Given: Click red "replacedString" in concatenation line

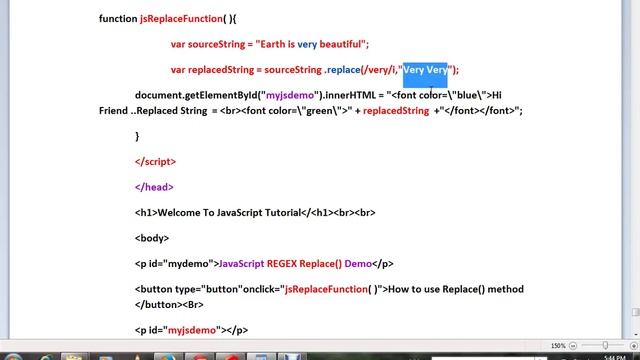Looking at the screenshot, I should click(x=396, y=111).
